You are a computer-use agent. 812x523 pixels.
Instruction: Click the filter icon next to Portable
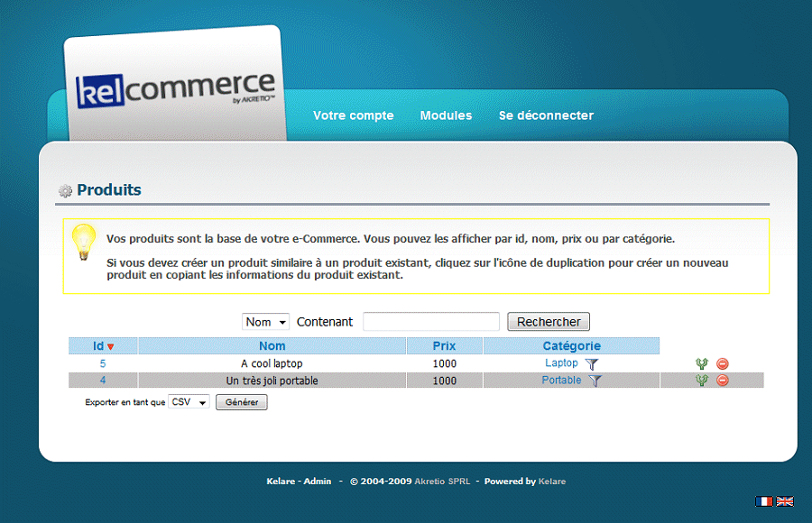coord(595,381)
